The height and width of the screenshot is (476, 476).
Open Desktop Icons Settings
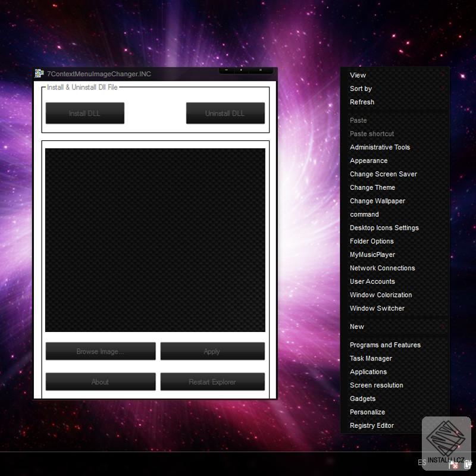(395, 228)
